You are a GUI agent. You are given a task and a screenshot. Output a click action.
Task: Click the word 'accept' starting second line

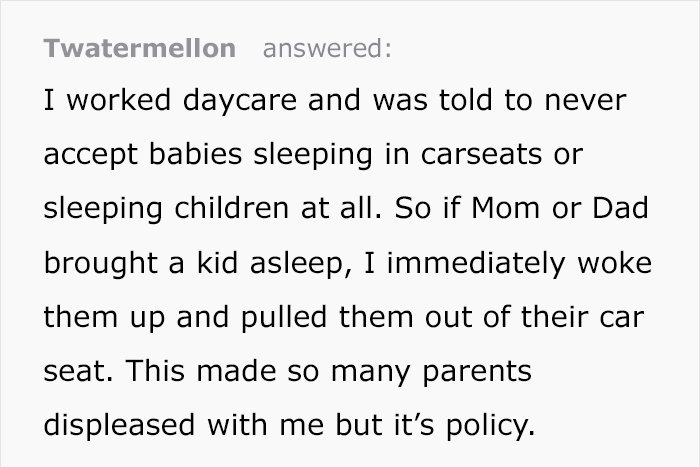91,155
